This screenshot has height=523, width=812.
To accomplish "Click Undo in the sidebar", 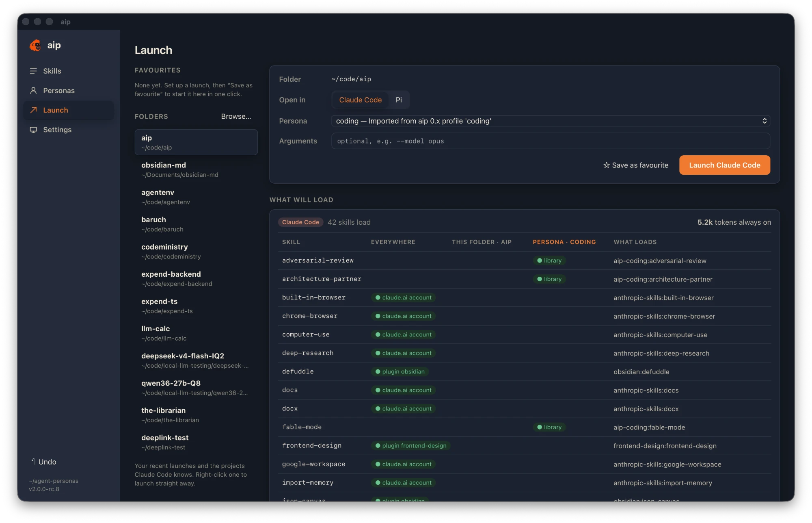I will 44,462.
